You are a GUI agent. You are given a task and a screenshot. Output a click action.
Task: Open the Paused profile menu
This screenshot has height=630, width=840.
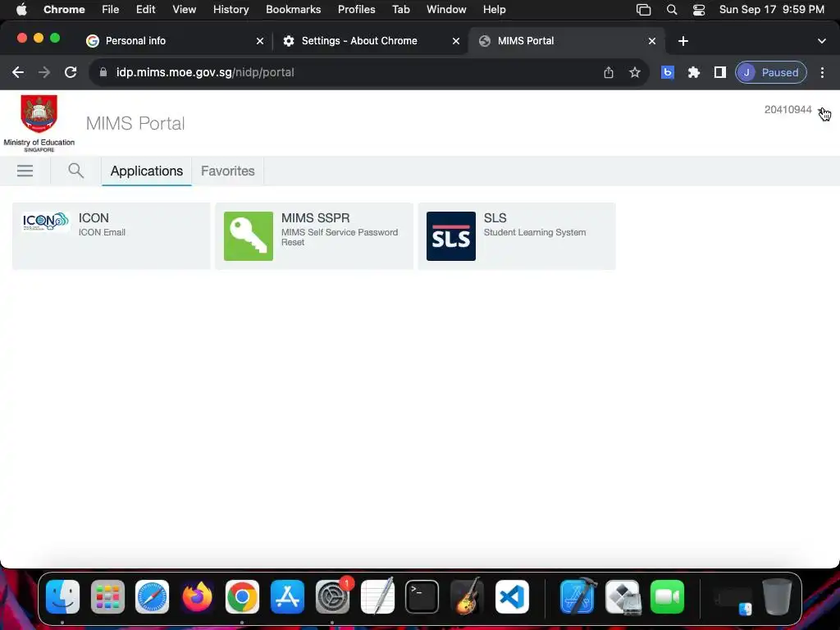coord(771,72)
